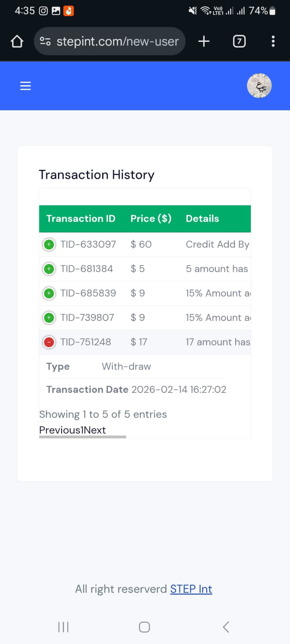
Task: Sort by the Price ($) column header
Action: (151, 219)
